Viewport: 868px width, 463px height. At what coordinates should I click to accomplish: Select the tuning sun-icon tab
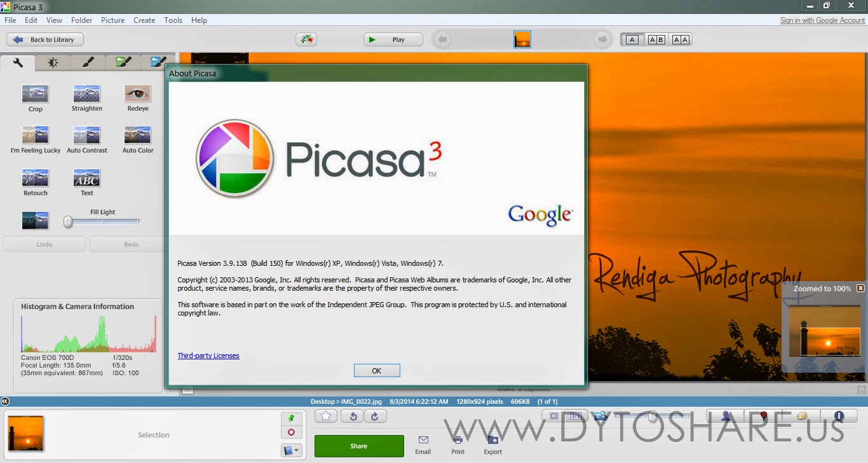coord(53,62)
